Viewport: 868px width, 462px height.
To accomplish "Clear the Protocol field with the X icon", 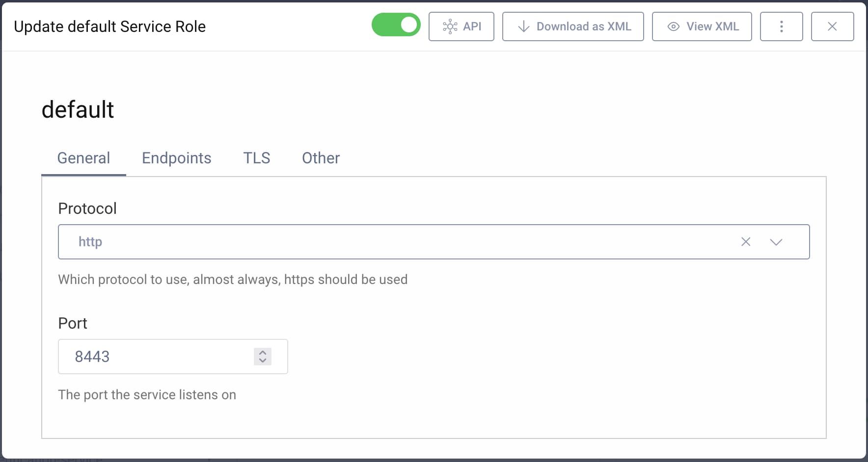I will coord(746,241).
